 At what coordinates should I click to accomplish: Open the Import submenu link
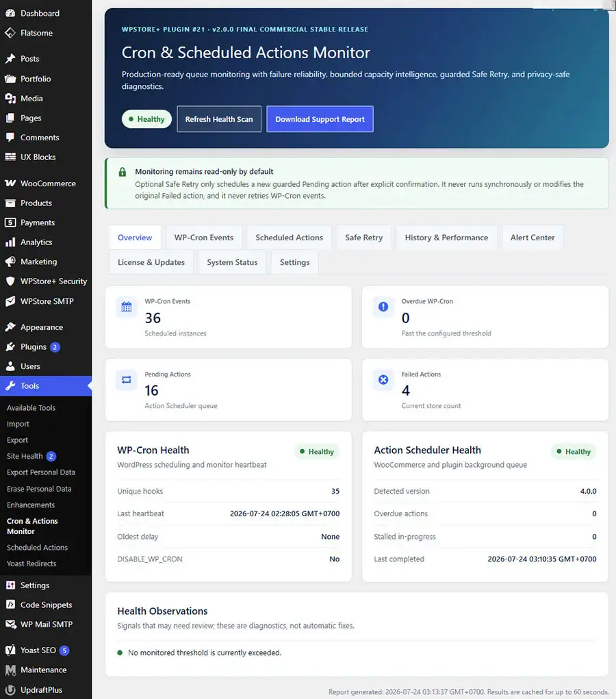coord(18,424)
